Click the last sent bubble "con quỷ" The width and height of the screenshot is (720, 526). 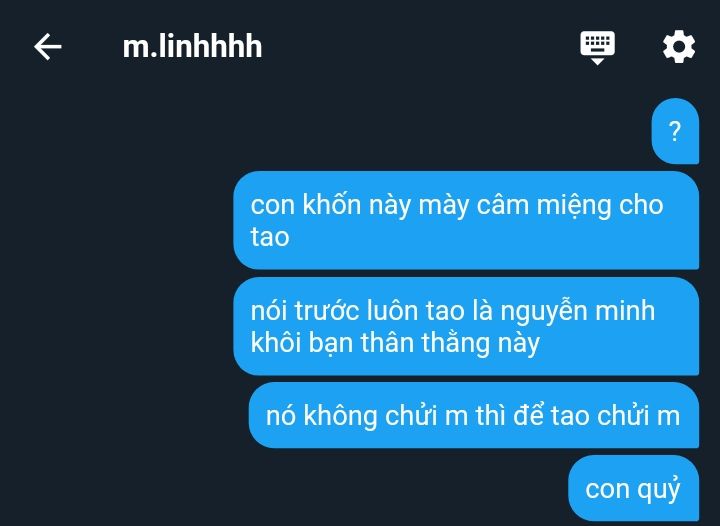[633, 488]
